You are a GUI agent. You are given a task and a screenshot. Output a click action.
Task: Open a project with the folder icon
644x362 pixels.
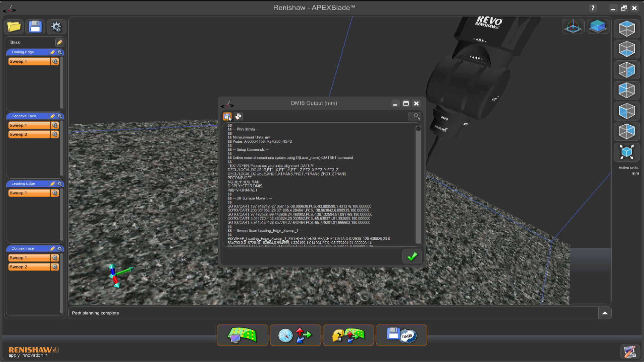14,27
